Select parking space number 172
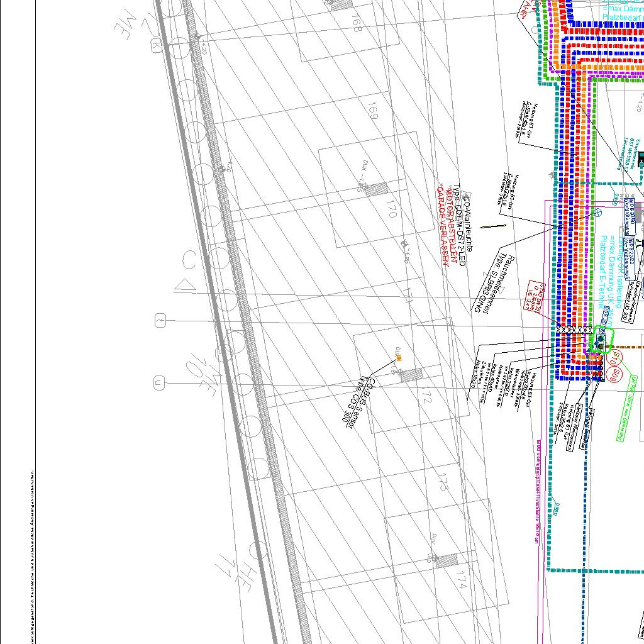 point(426,394)
